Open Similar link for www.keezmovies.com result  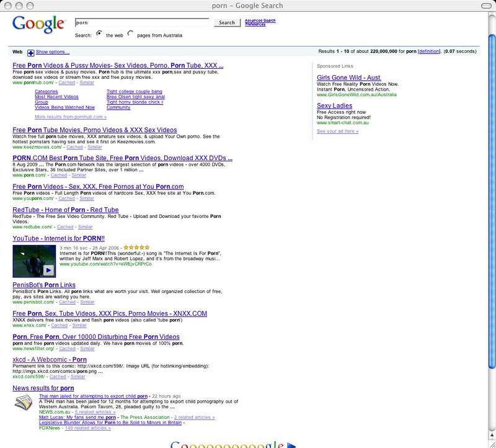pyautogui.click(x=95, y=147)
